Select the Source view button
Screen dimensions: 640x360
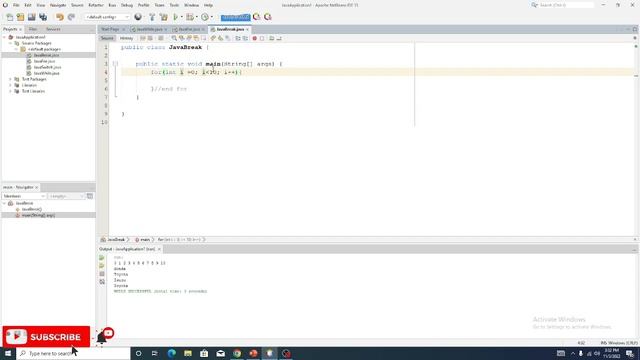107,38
